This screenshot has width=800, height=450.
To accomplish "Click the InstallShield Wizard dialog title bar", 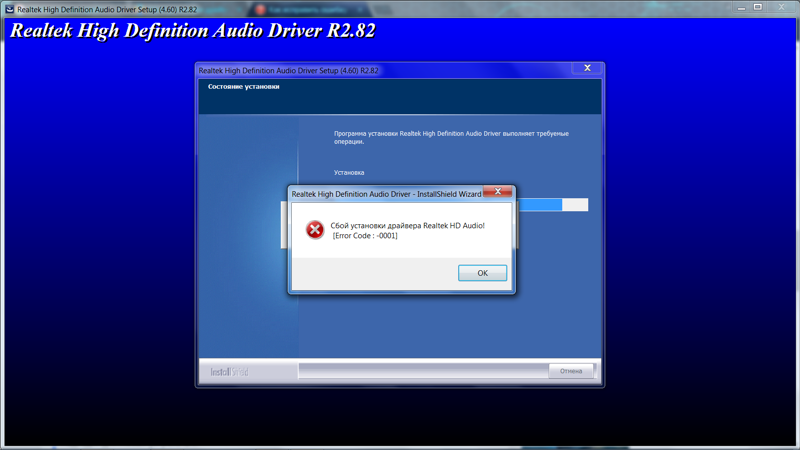I will point(386,194).
